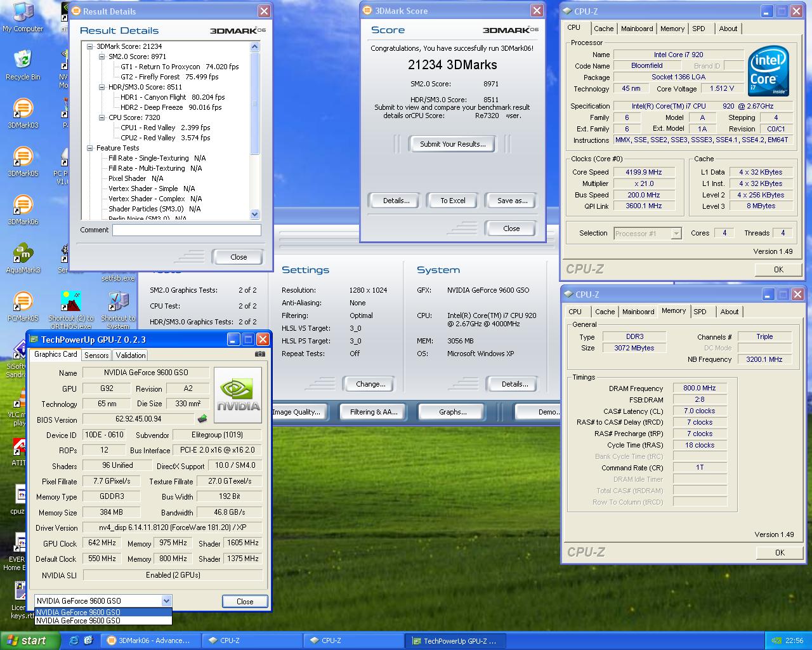Select CPU1 - Red Valley result row

pos(165,128)
